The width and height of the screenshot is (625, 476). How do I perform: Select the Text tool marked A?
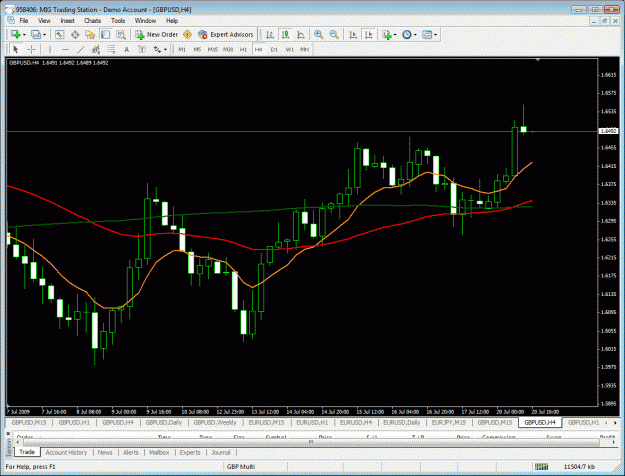click(x=126, y=49)
